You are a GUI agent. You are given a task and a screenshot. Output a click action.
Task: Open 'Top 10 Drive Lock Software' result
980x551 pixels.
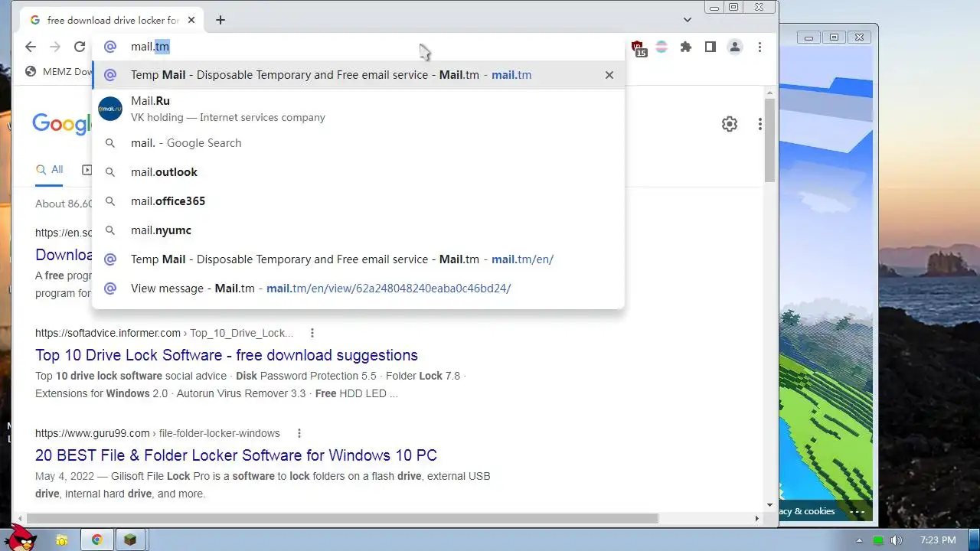(227, 355)
